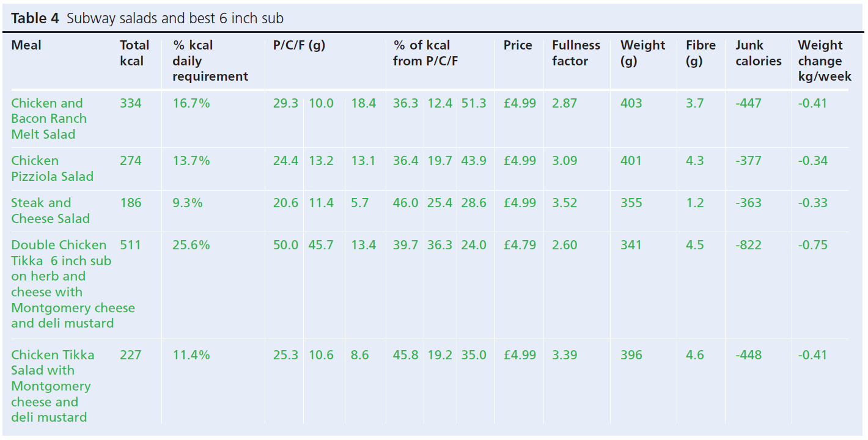Image resolution: width=868 pixels, height=440 pixels.
Task: Select the 3.52 fullness factor value
Action: (564, 203)
